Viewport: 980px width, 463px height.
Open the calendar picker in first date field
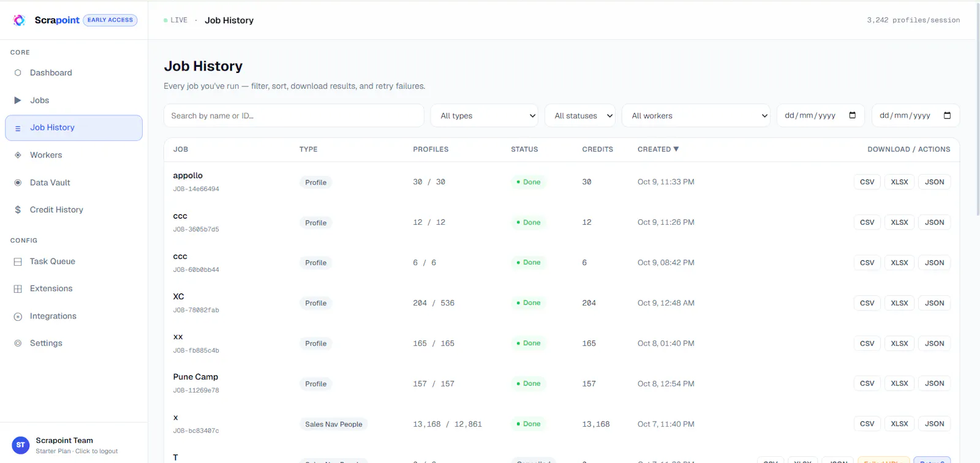pyautogui.click(x=852, y=115)
